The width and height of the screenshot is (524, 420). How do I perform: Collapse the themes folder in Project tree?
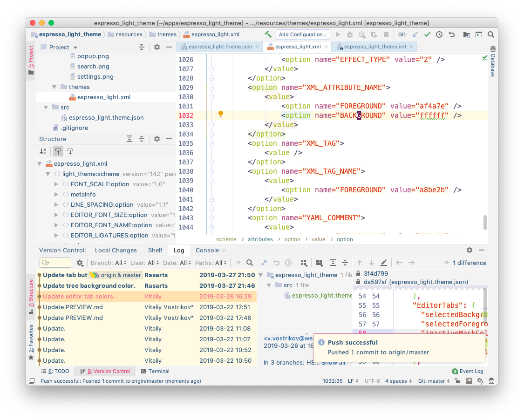(54, 87)
